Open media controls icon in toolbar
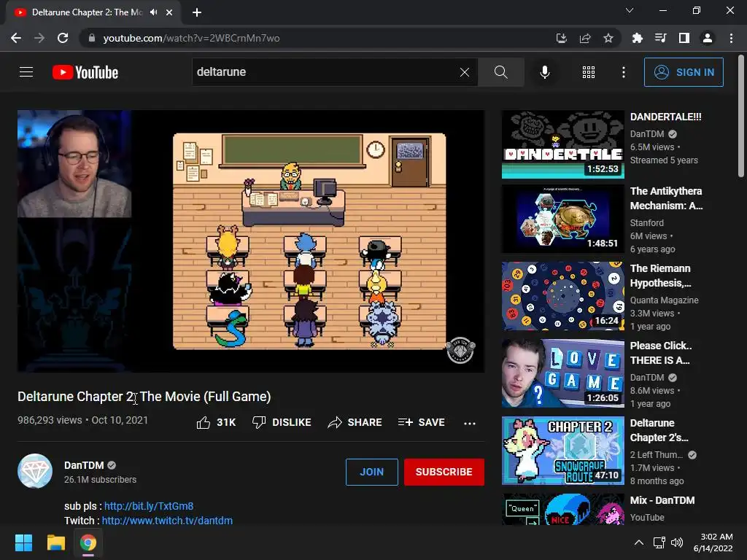747x560 pixels. [660, 38]
